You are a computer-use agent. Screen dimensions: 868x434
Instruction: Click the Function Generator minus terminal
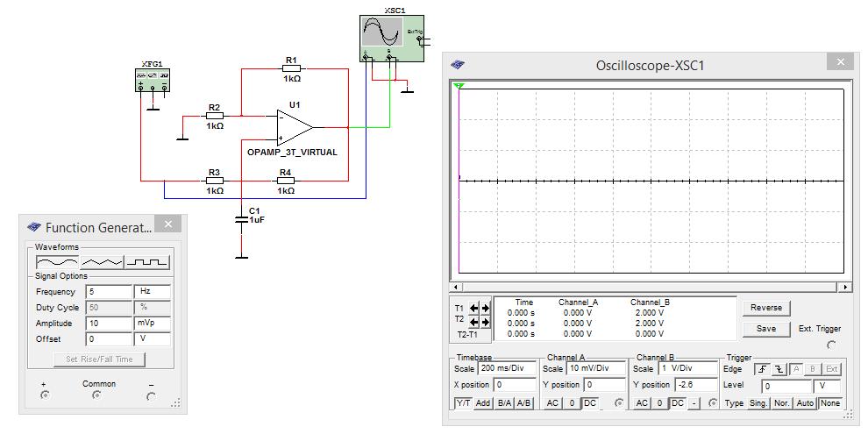151,396
